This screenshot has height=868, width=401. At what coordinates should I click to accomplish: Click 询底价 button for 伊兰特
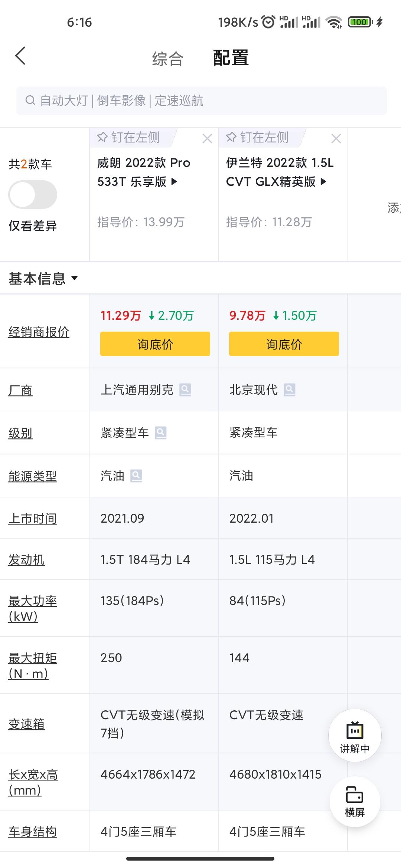284,344
